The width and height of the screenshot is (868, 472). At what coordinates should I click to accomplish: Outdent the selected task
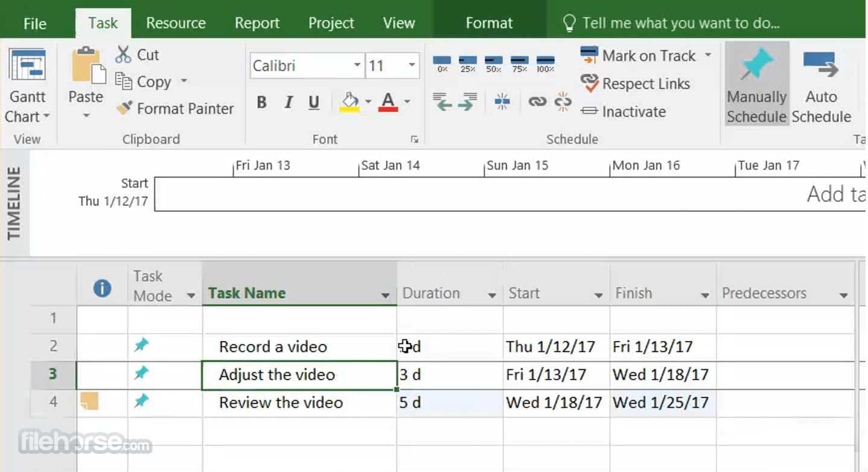(x=442, y=102)
